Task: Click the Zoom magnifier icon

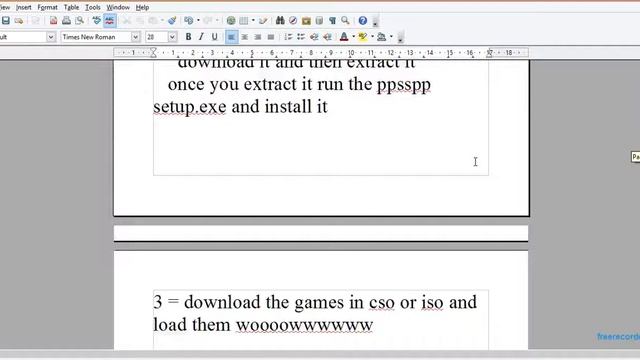Action: 345,20
